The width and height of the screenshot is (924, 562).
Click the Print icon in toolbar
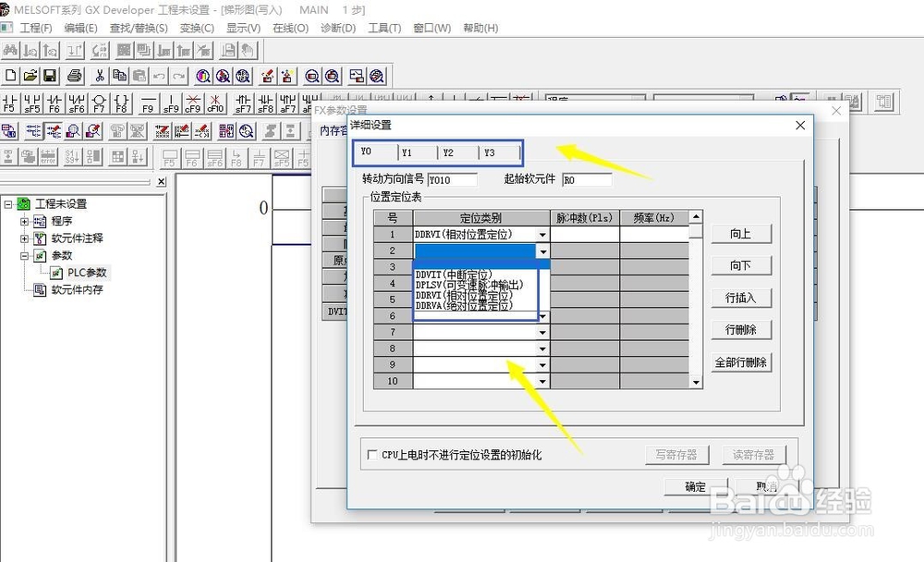(x=74, y=76)
